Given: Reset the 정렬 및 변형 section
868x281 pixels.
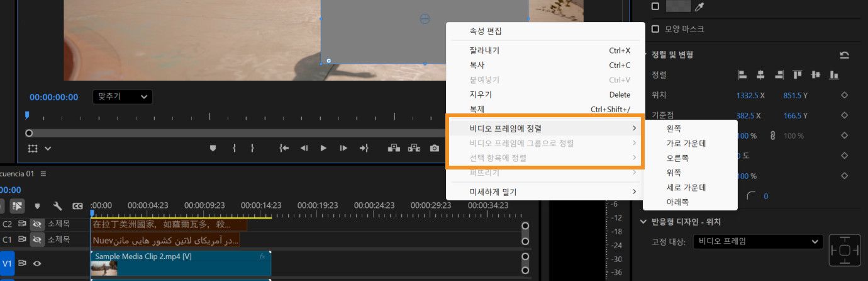Looking at the screenshot, I should (844, 55).
